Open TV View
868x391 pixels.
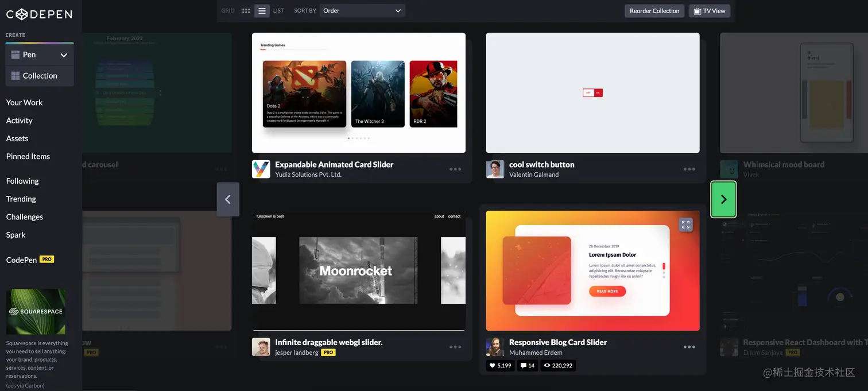(710, 10)
